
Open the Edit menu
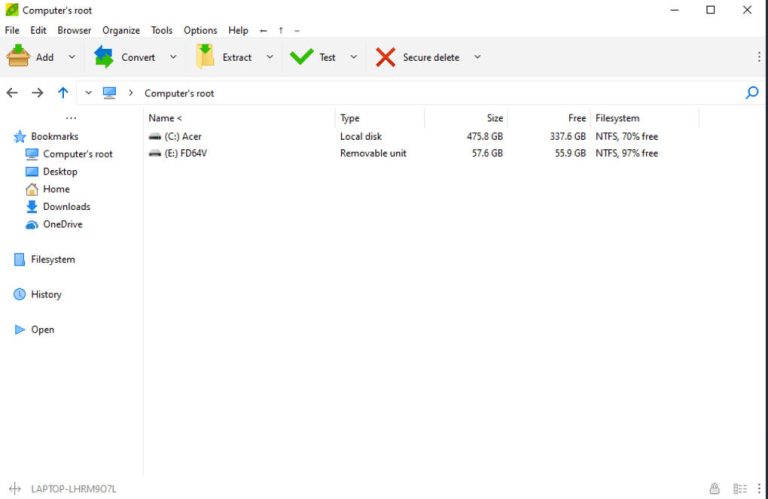[38, 30]
